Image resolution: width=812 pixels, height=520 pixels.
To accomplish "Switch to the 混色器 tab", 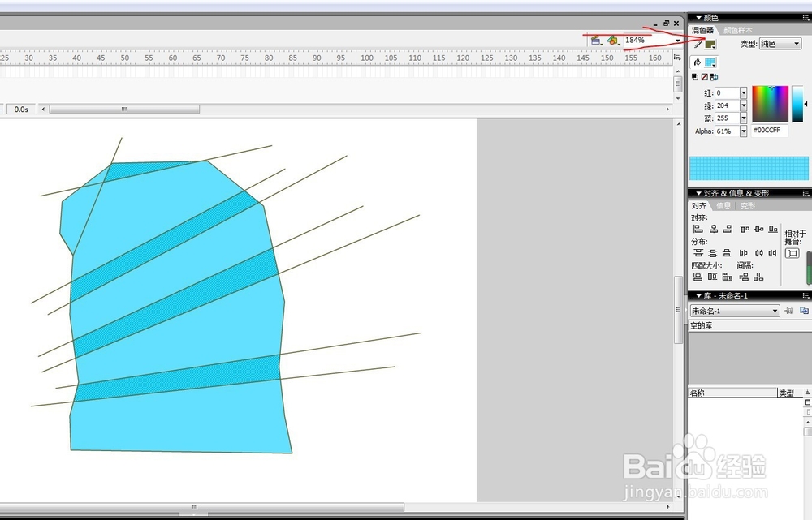I will coord(702,31).
